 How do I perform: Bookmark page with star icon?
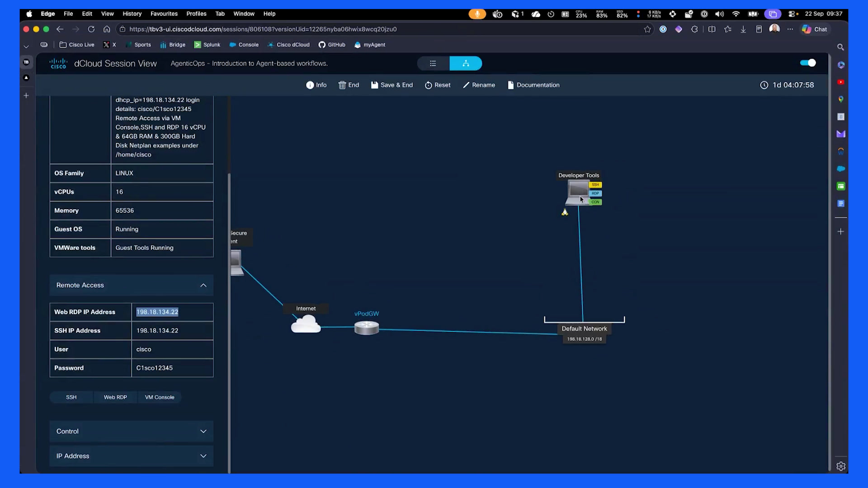(647, 29)
